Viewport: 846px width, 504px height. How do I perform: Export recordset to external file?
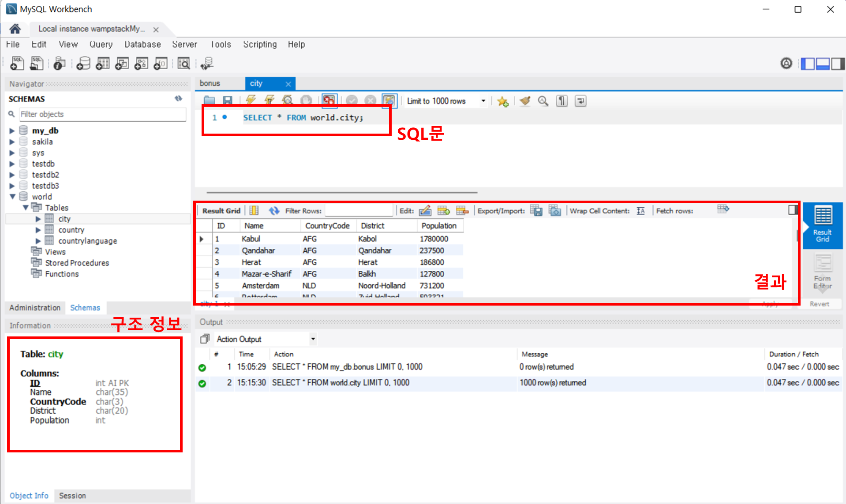(x=536, y=210)
